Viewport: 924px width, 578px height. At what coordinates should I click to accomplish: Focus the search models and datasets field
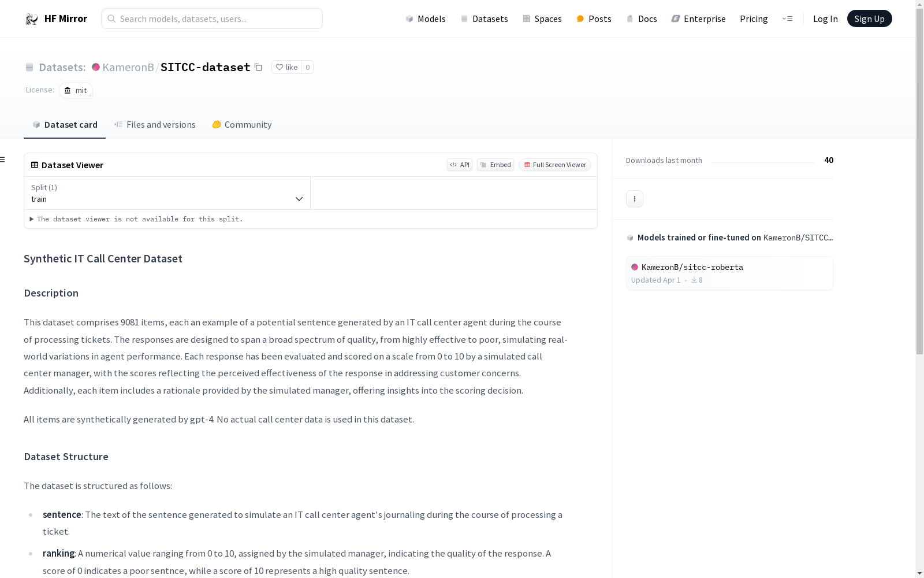pyautogui.click(x=212, y=18)
